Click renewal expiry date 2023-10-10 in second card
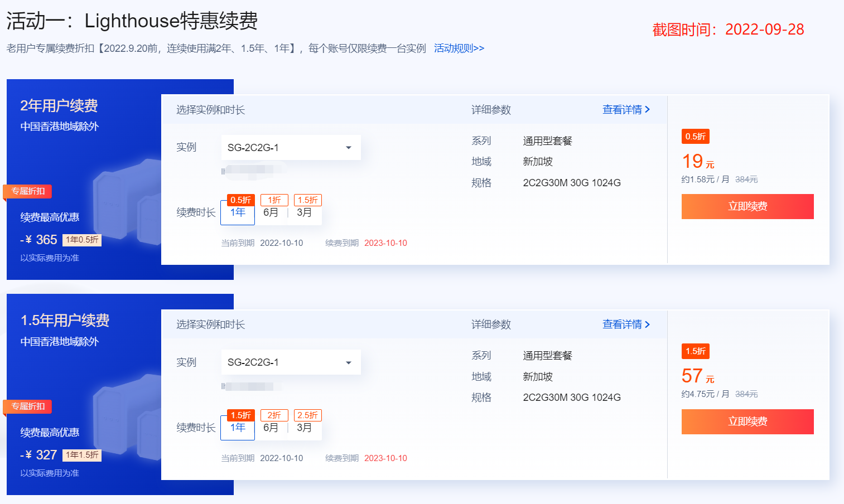This screenshot has height=504, width=844. click(x=385, y=458)
